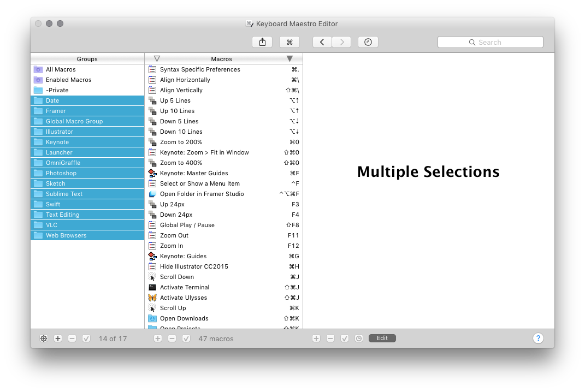The width and height of the screenshot is (585, 392).
Task: Select the Up 10 Lines macro
Action: click(224, 111)
